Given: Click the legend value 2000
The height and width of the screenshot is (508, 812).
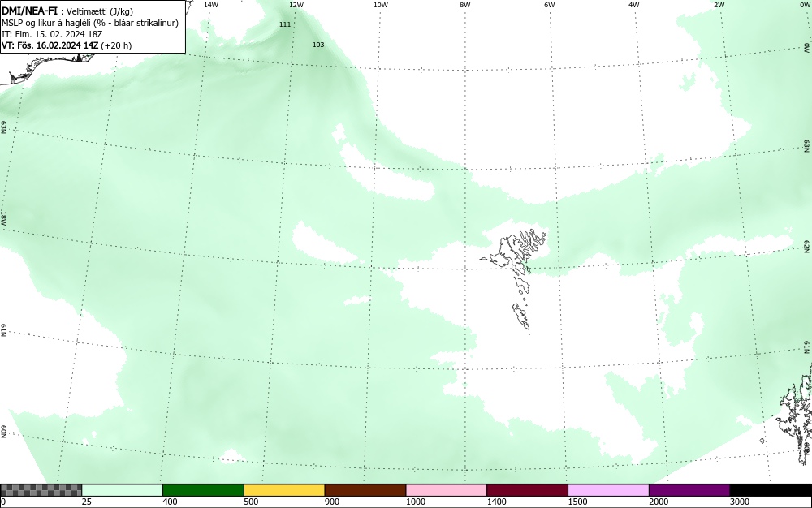Looking at the screenshot, I should (x=659, y=502).
